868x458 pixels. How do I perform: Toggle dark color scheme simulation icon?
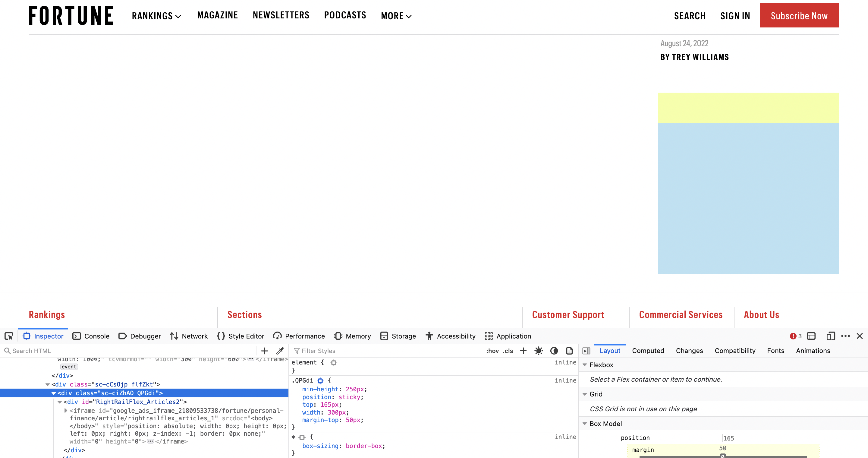pyautogui.click(x=554, y=351)
